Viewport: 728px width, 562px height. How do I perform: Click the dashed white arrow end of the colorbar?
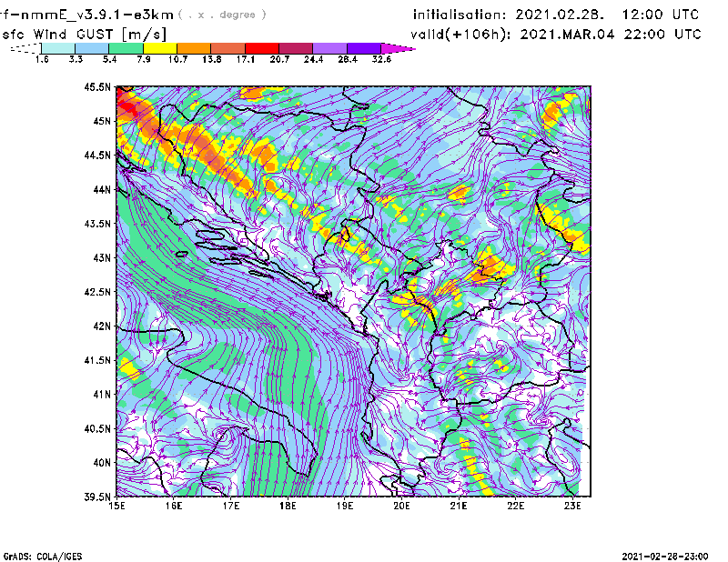pos(25,48)
